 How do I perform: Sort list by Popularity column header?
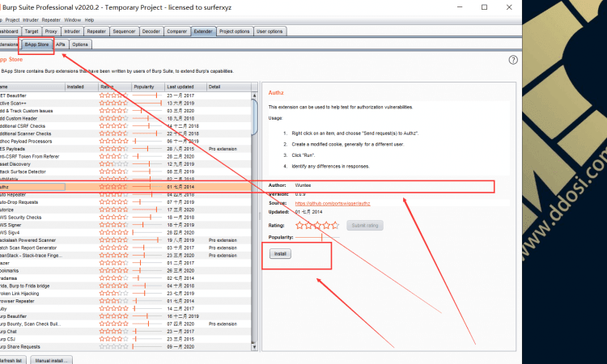148,87
